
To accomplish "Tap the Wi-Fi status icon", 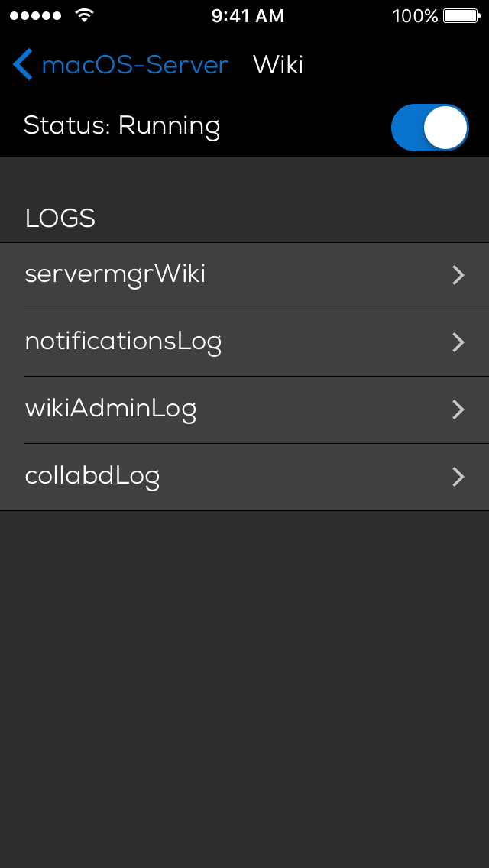I will coord(84,15).
